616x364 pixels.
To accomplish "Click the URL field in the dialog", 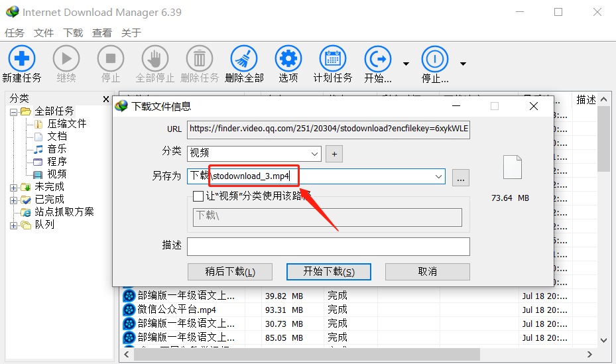I will [x=328, y=129].
